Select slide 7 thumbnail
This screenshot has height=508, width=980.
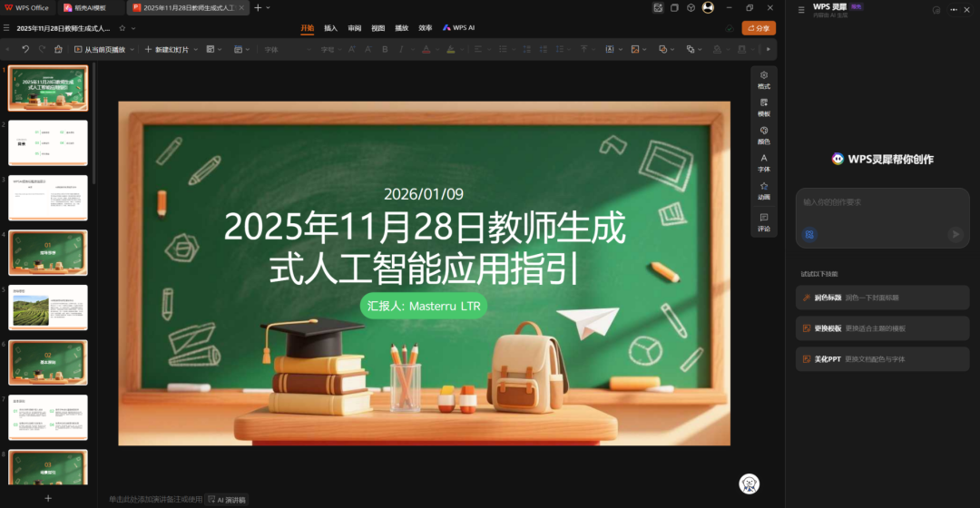point(48,417)
